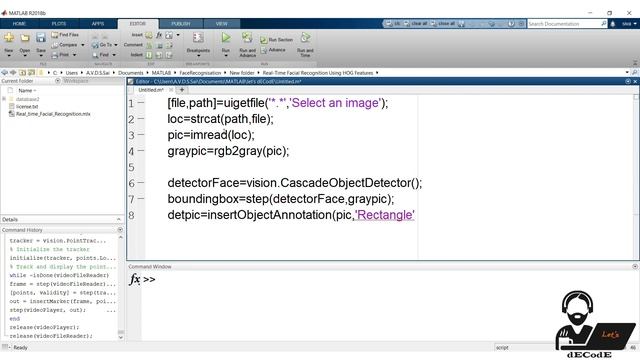Open the Breakpoints dropdown arrow
Image resolution: width=640 pixels, height=360 pixels.
coord(198,56)
